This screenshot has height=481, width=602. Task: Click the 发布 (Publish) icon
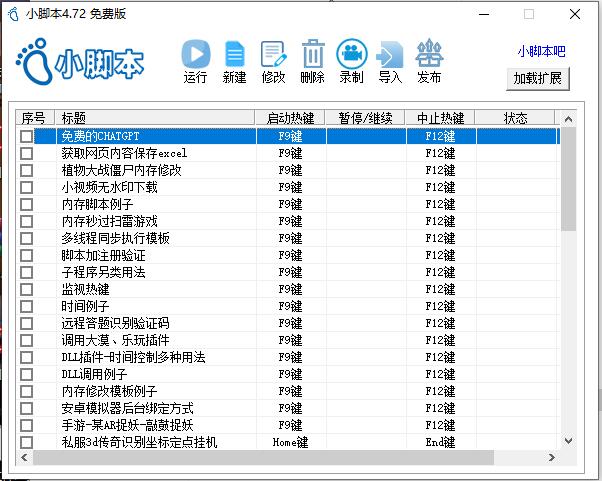coord(429,54)
